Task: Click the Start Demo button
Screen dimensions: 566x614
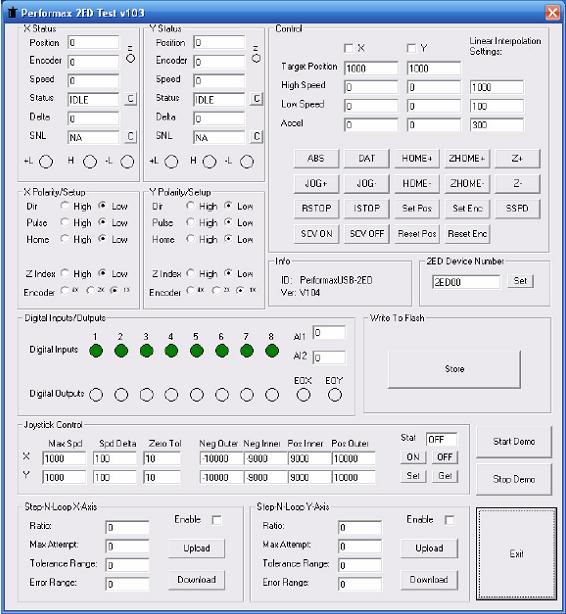Action: [x=514, y=442]
